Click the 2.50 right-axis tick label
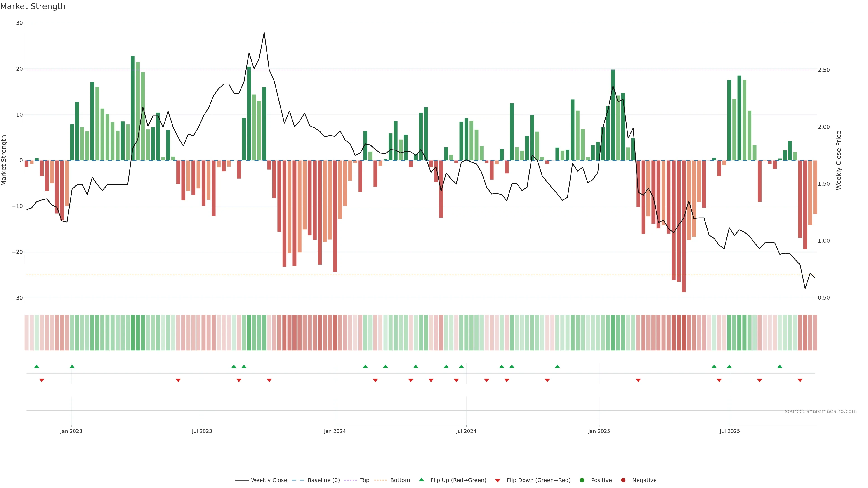Screen dimensions: 868x488 click(x=823, y=70)
